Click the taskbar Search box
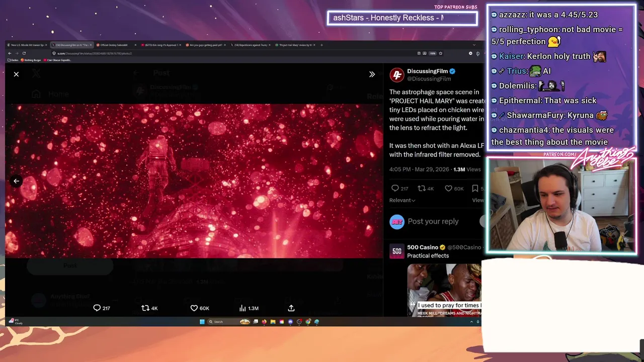Image resolution: width=644 pixels, height=362 pixels. [x=229, y=322]
